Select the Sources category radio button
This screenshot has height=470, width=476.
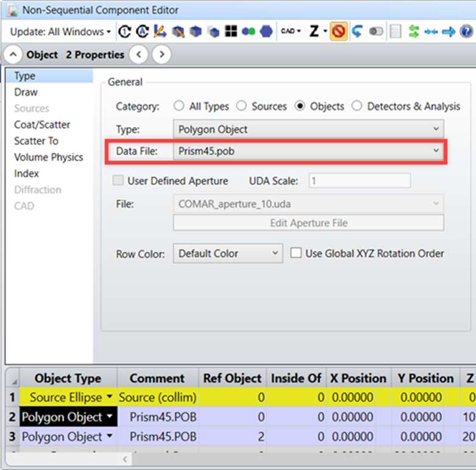pyautogui.click(x=241, y=106)
